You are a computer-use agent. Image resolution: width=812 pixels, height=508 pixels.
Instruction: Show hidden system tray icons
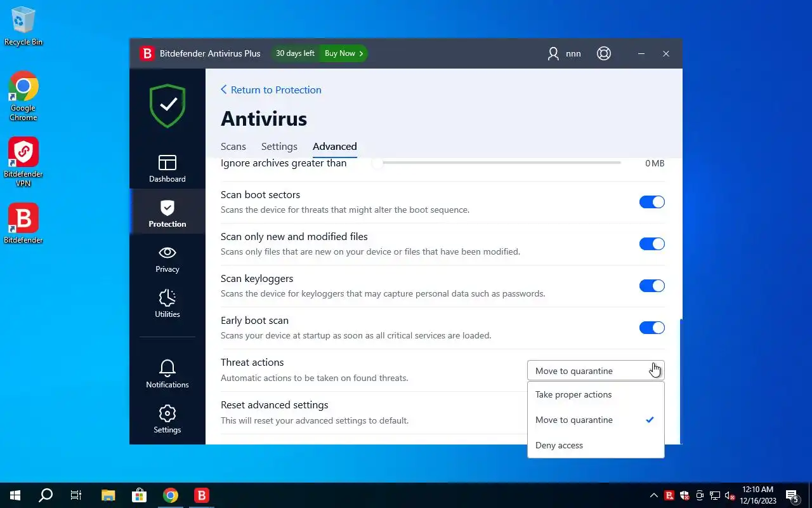pyautogui.click(x=654, y=495)
